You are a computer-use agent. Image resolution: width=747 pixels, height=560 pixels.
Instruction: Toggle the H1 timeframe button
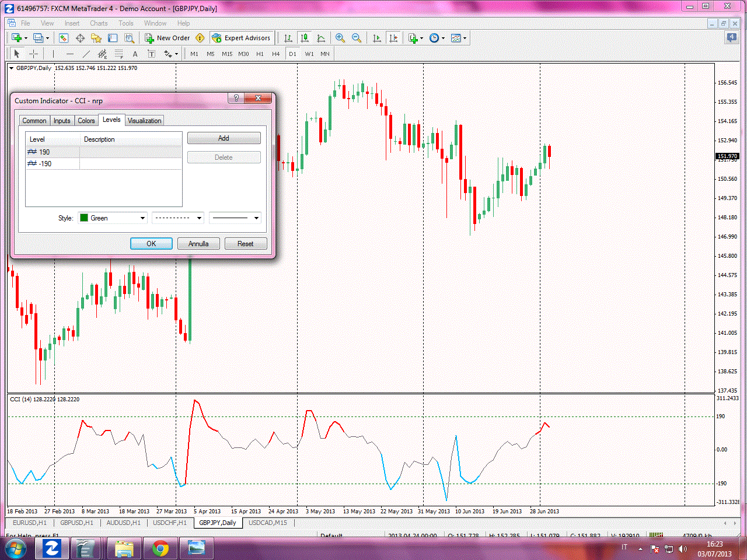coord(260,54)
